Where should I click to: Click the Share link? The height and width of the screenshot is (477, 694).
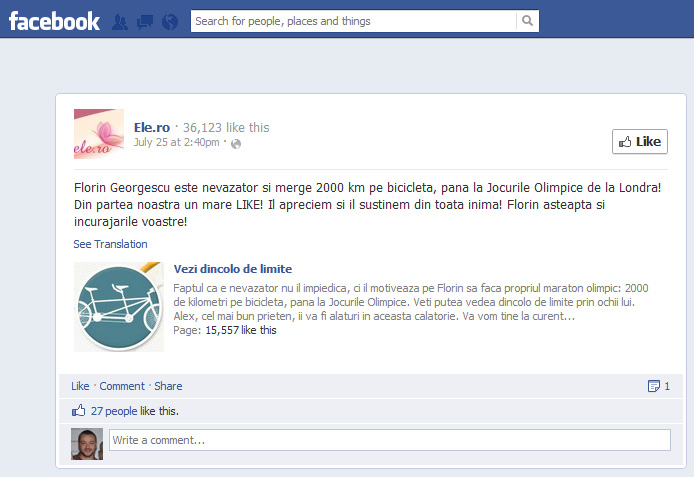(x=168, y=386)
